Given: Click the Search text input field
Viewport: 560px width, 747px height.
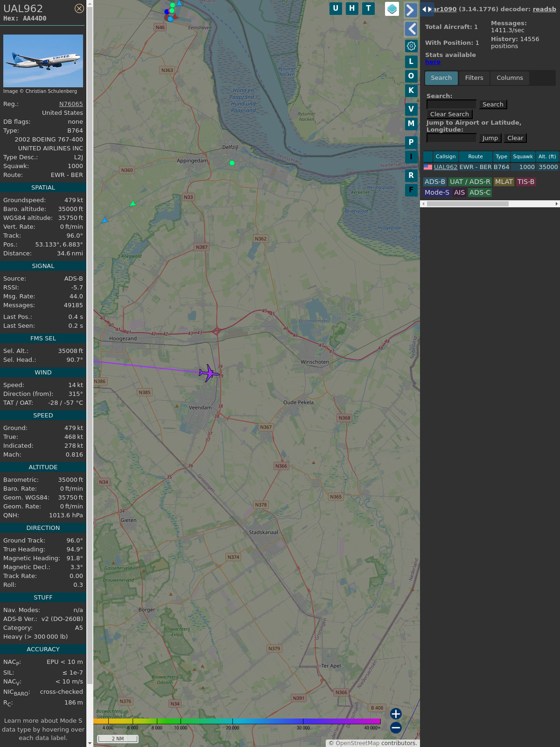Looking at the screenshot, I should (451, 105).
